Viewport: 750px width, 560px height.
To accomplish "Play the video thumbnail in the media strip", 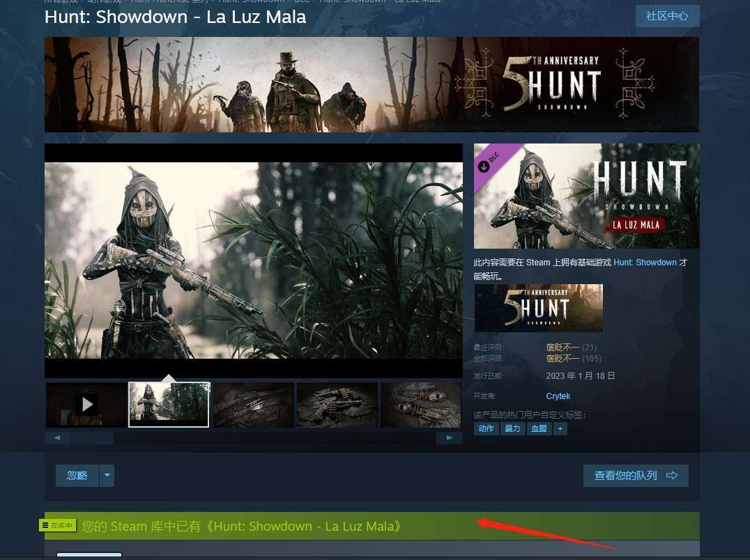I will click(x=86, y=405).
